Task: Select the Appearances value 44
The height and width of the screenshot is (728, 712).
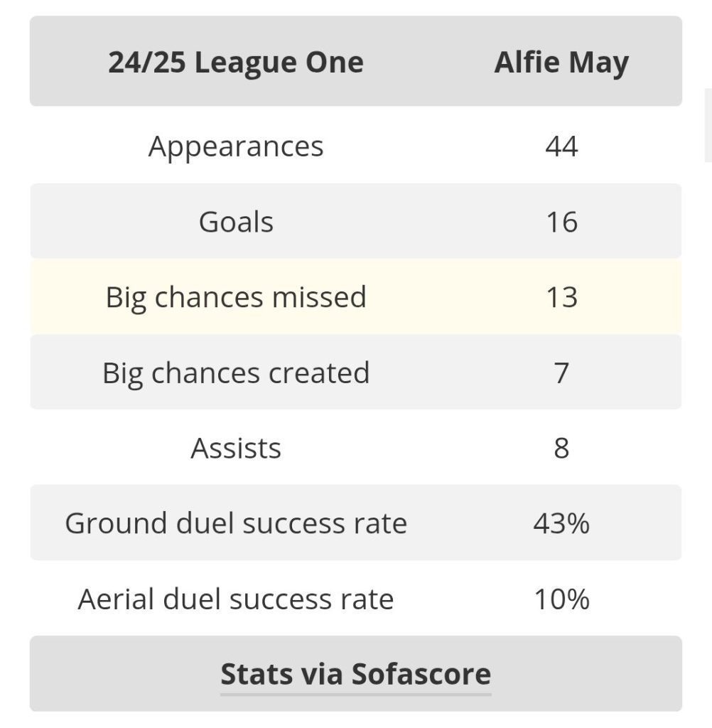Action: (x=561, y=146)
